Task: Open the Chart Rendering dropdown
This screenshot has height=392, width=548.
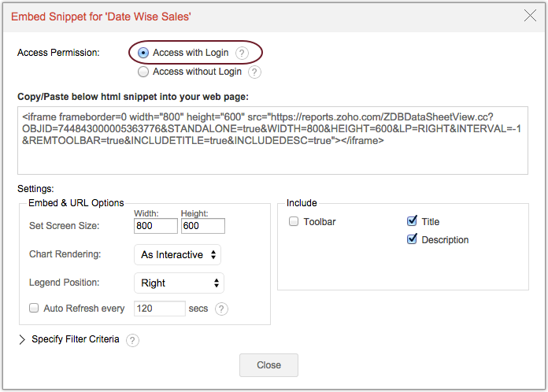Action: pyautogui.click(x=178, y=255)
